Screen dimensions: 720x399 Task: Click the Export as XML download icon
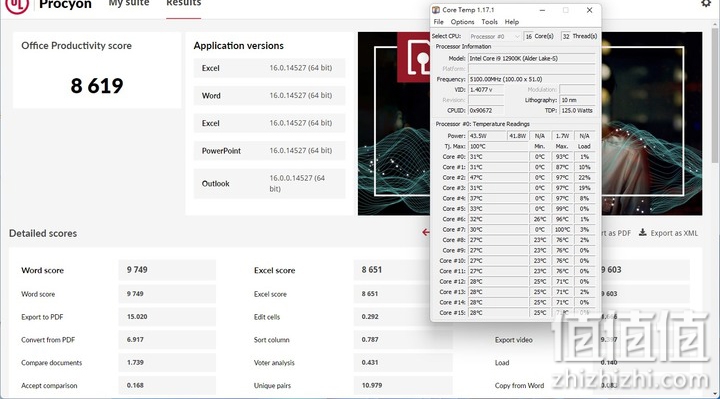point(643,232)
